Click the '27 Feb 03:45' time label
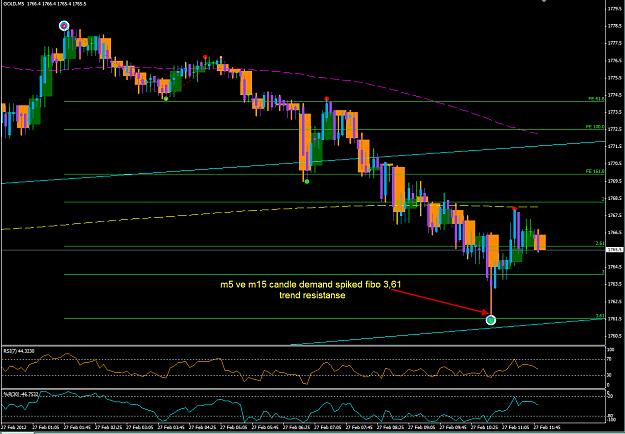The width and height of the screenshot is (625, 434). [x=169, y=426]
